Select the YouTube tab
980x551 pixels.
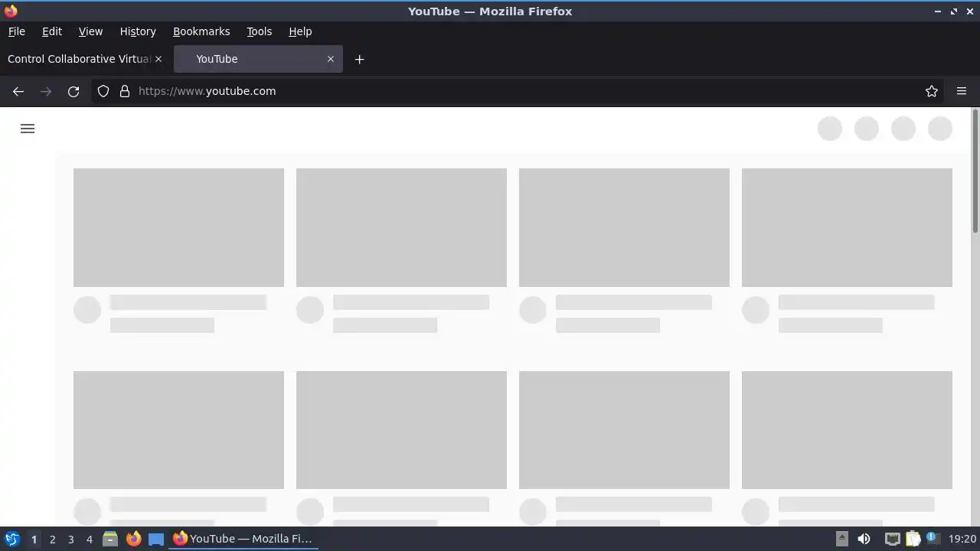click(258, 59)
